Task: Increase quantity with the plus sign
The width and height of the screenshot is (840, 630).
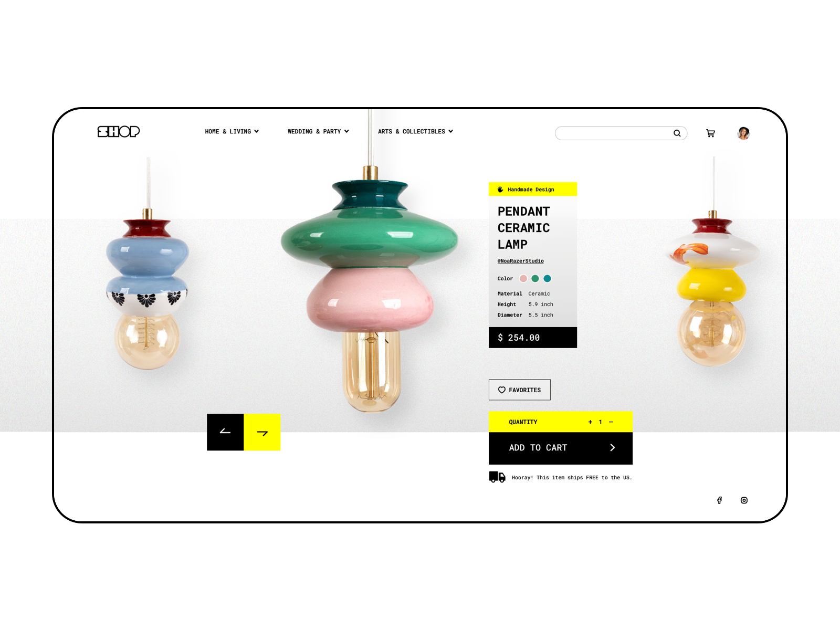Action: 590,422
